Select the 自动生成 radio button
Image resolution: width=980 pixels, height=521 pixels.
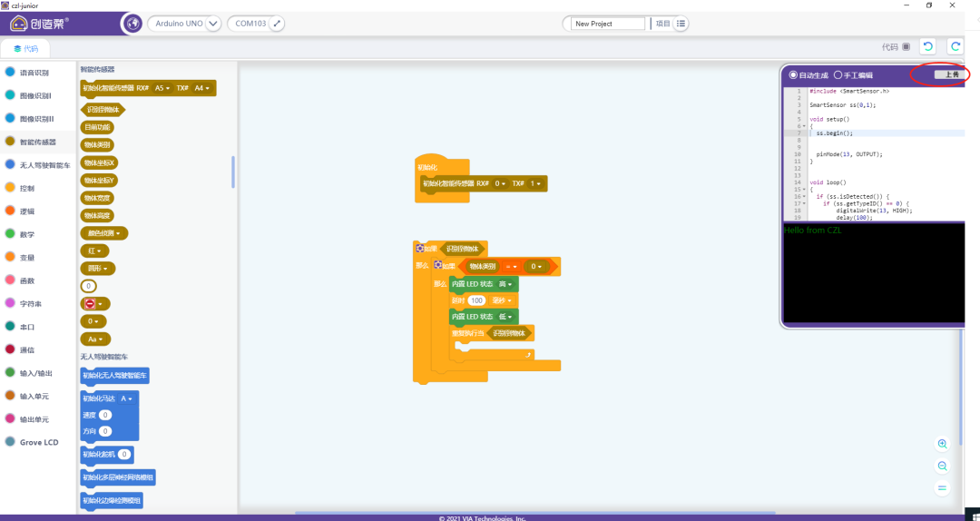click(793, 75)
